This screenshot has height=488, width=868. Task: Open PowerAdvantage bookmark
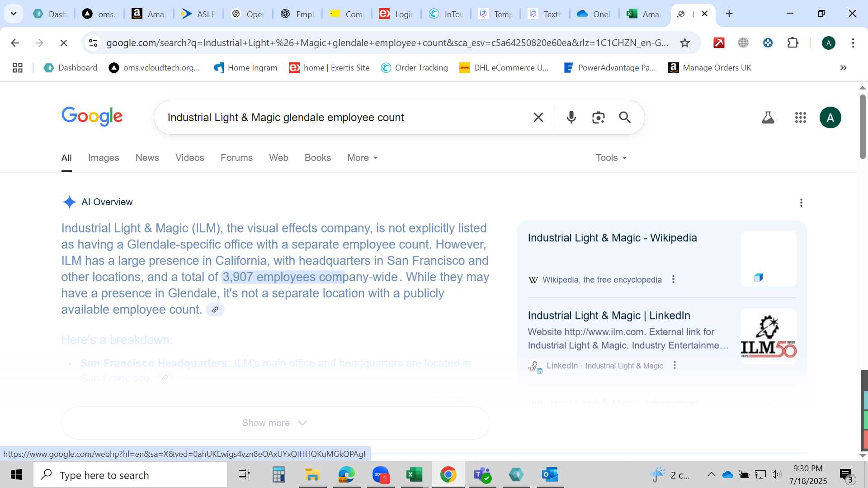pyautogui.click(x=610, y=68)
